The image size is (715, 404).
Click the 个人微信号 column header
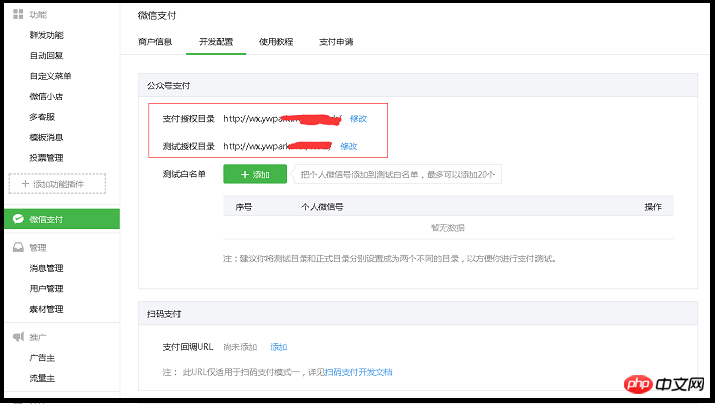[x=322, y=207]
